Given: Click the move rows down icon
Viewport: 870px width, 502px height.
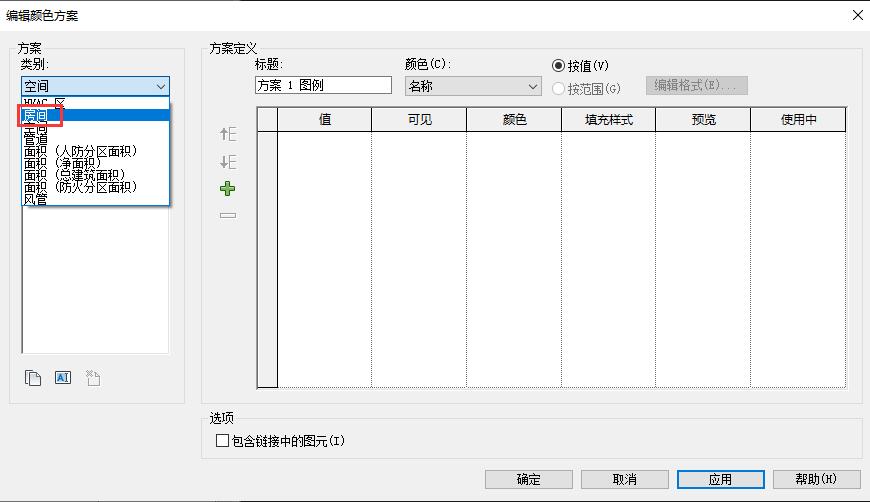Looking at the screenshot, I should (x=228, y=162).
